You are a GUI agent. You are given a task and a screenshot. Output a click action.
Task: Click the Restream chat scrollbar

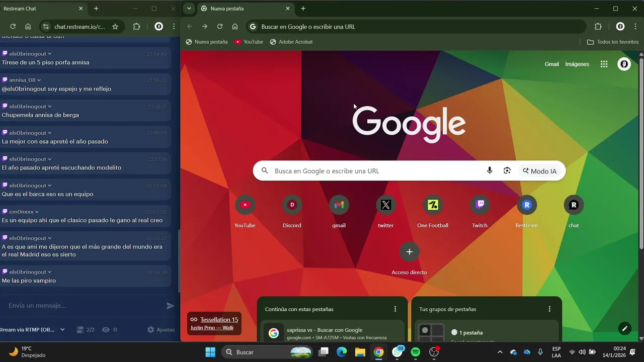click(179, 261)
